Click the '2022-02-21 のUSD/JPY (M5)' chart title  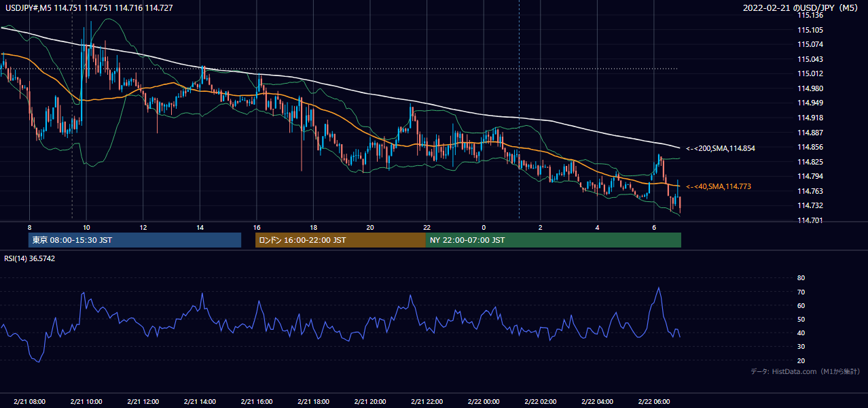point(802,7)
